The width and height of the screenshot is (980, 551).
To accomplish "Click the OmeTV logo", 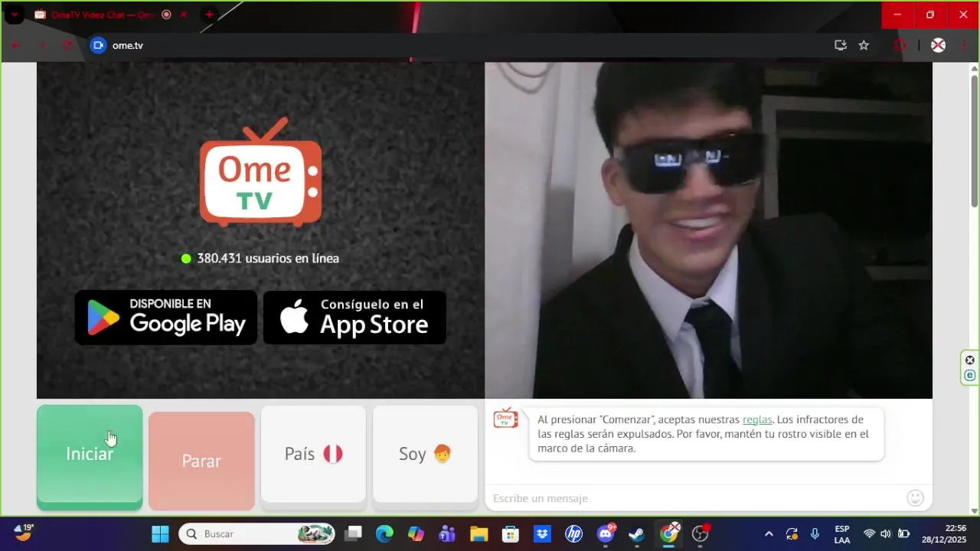I will tap(261, 172).
